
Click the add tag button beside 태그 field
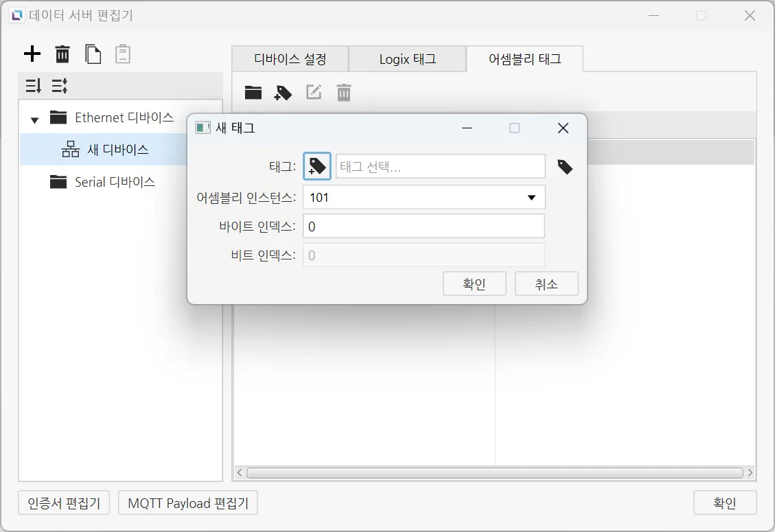(x=317, y=166)
